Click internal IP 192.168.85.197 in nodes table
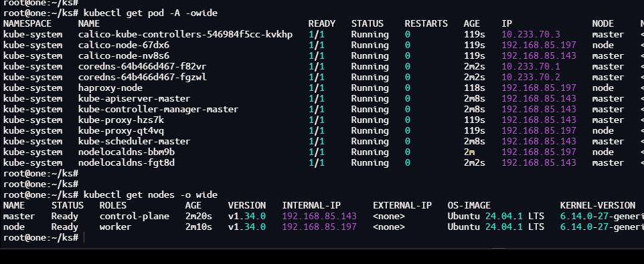 click(319, 227)
